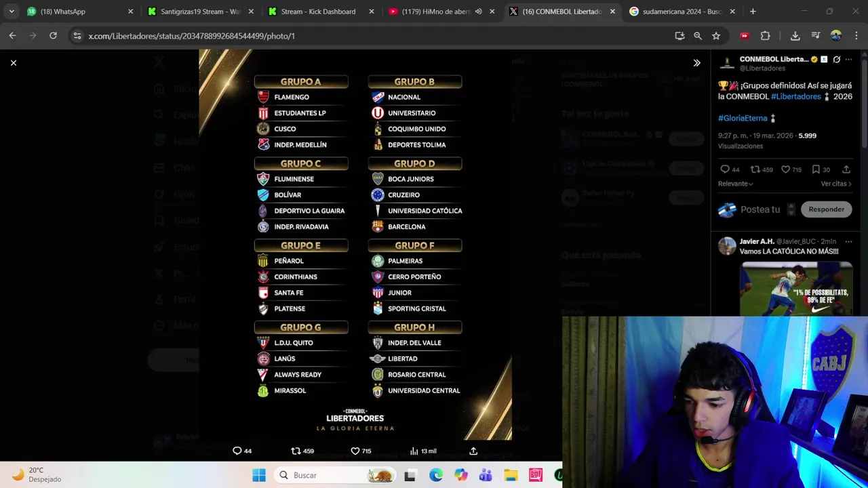The height and width of the screenshot is (488, 868).
Task: Open Chrome downloads icon
Action: [795, 36]
